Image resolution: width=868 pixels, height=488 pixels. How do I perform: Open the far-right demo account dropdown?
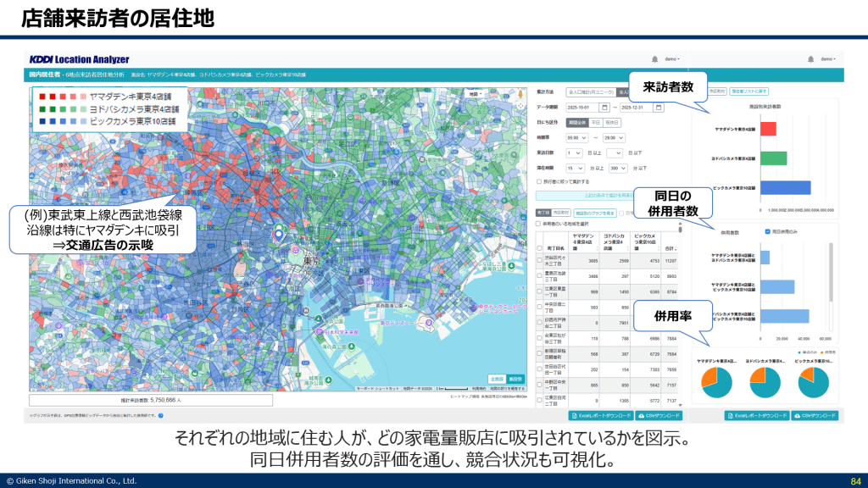click(x=828, y=59)
